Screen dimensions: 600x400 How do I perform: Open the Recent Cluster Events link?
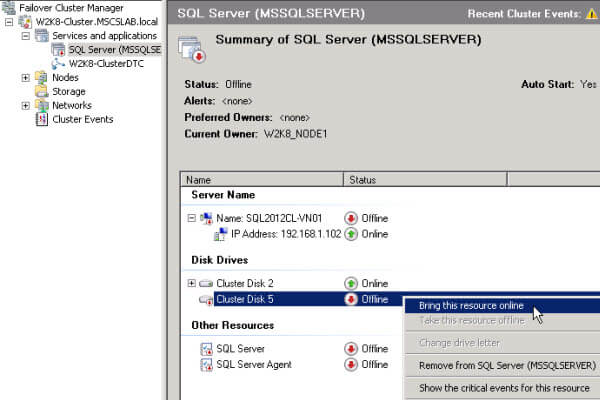point(524,14)
